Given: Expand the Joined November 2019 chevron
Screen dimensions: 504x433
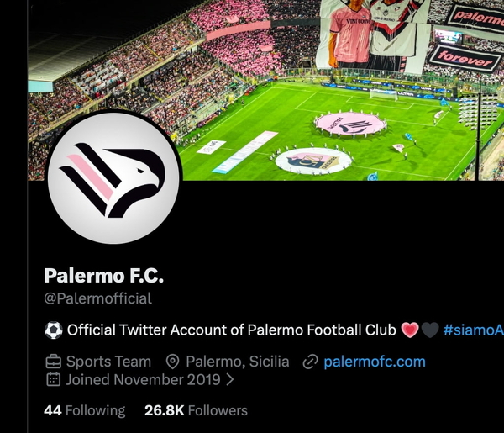Looking at the screenshot, I should pyautogui.click(x=230, y=379).
